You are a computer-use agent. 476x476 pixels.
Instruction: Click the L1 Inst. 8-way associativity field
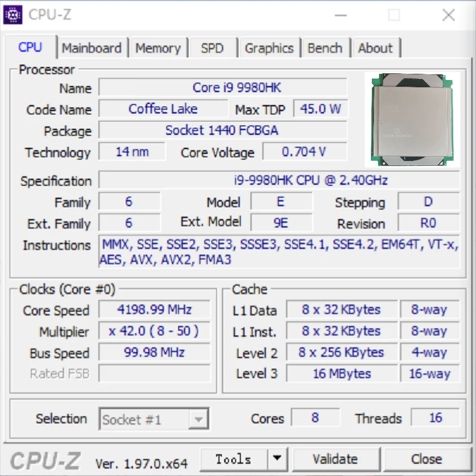[430, 331]
